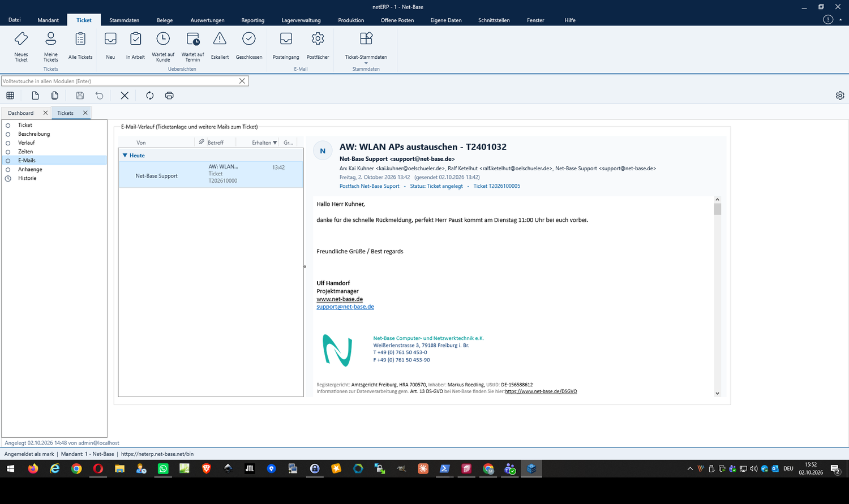The height and width of the screenshot is (504, 849).
Task: Collapse the Heute mail group
Action: tap(125, 156)
